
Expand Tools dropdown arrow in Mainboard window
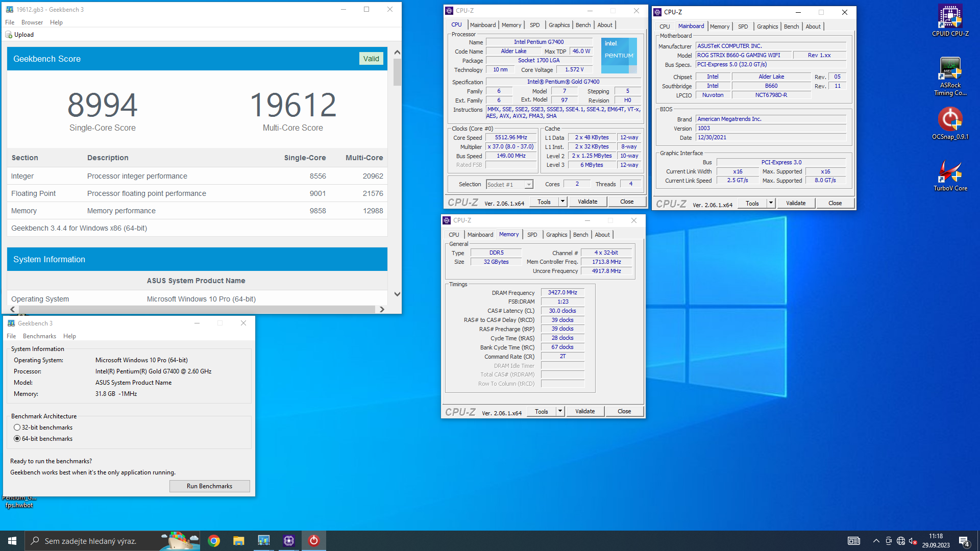(x=771, y=203)
